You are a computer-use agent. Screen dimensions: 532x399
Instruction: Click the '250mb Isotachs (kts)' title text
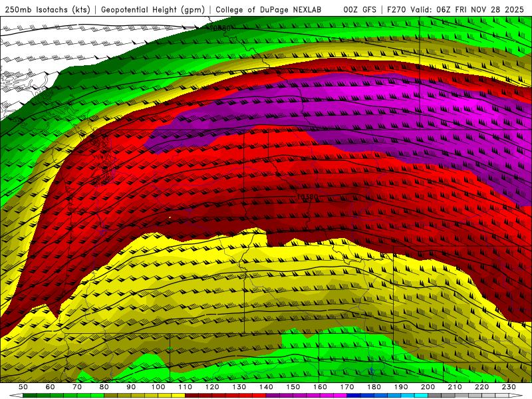click(x=47, y=9)
